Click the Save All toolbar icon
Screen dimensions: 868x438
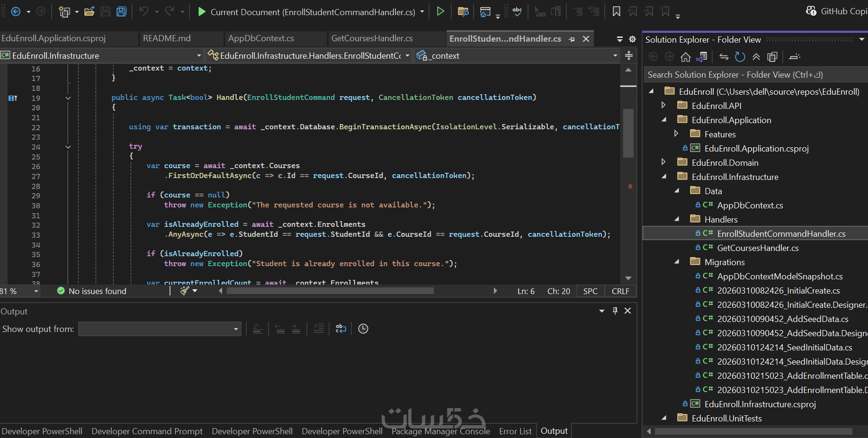[x=122, y=11]
